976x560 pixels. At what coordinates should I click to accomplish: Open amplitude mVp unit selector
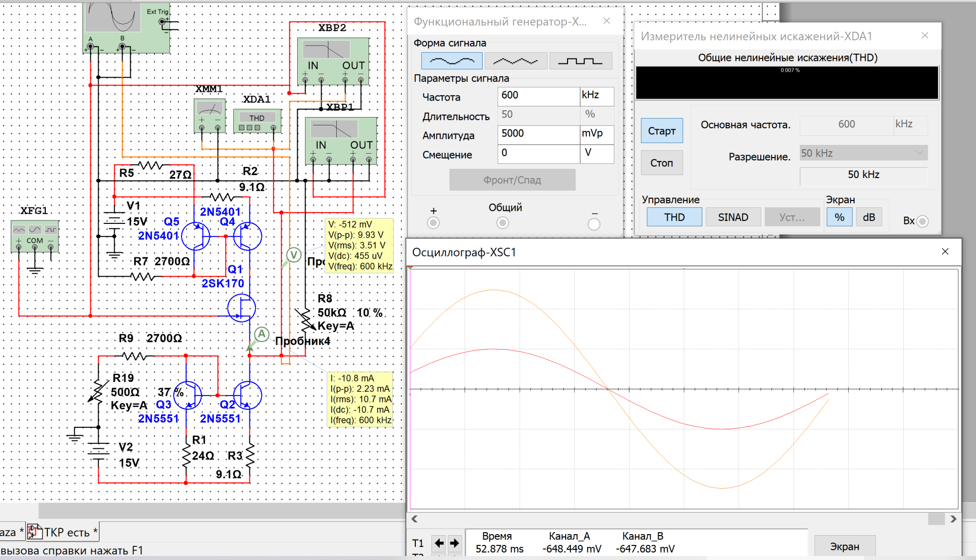597,134
